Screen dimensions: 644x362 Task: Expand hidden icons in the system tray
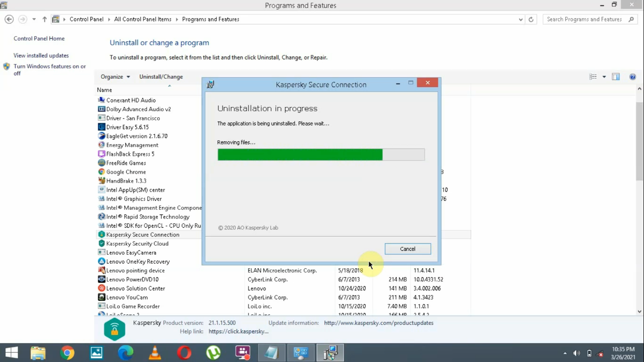564,352
